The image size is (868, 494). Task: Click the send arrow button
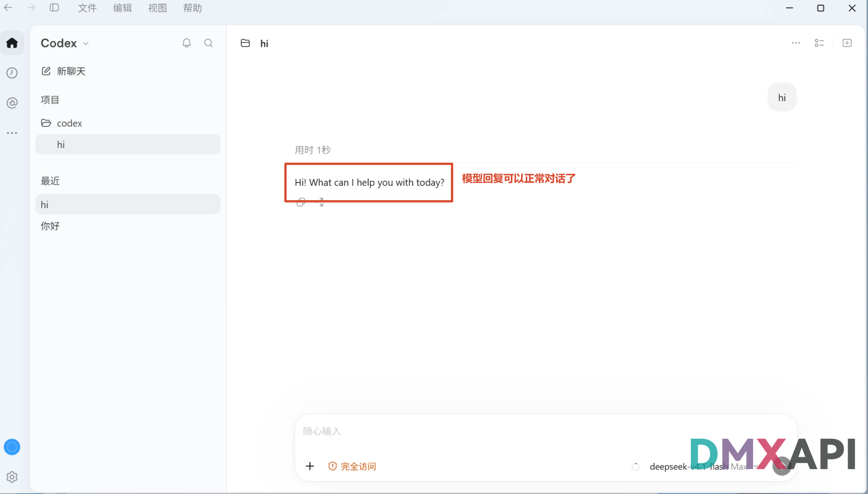782,466
